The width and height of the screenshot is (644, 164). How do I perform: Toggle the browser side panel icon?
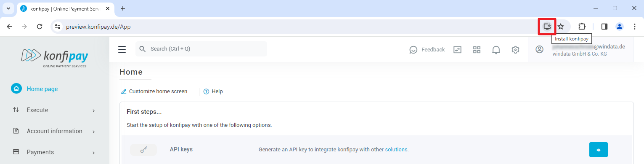tap(604, 27)
